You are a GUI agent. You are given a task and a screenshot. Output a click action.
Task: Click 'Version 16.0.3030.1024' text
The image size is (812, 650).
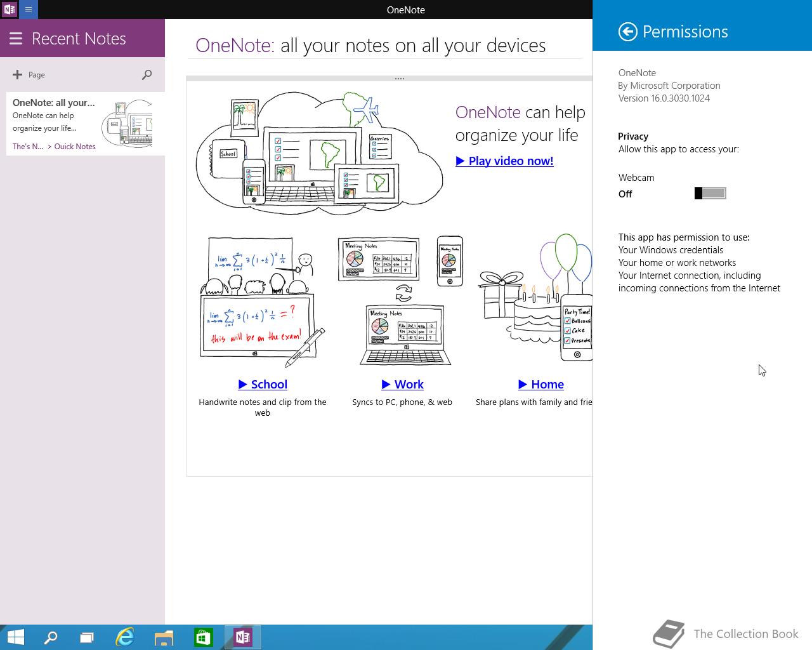[664, 98]
